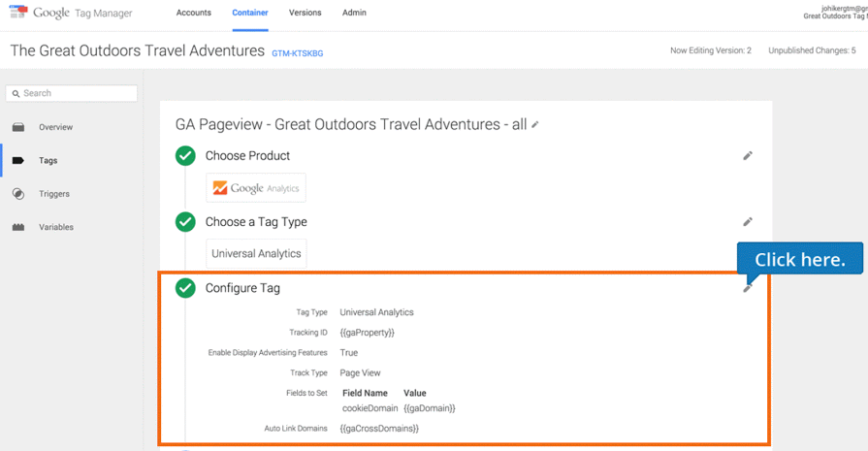Click the GTM-KTSKBG container ID link
Image resolution: width=868 pixels, height=451 pixels.
(x=298, y=53)
